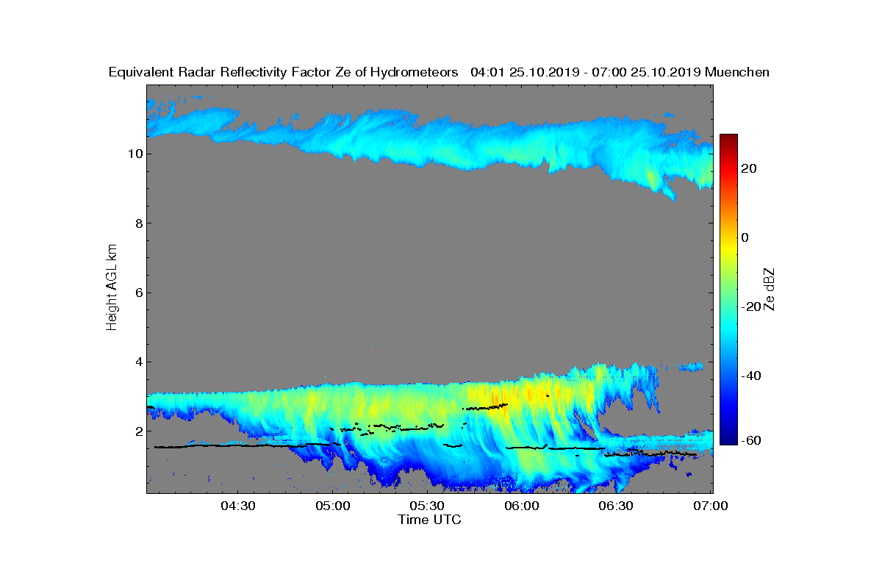Click the 04:30 time tick label
The height and width of the screenshot is (588, 882).
click(x=239, y=506)
